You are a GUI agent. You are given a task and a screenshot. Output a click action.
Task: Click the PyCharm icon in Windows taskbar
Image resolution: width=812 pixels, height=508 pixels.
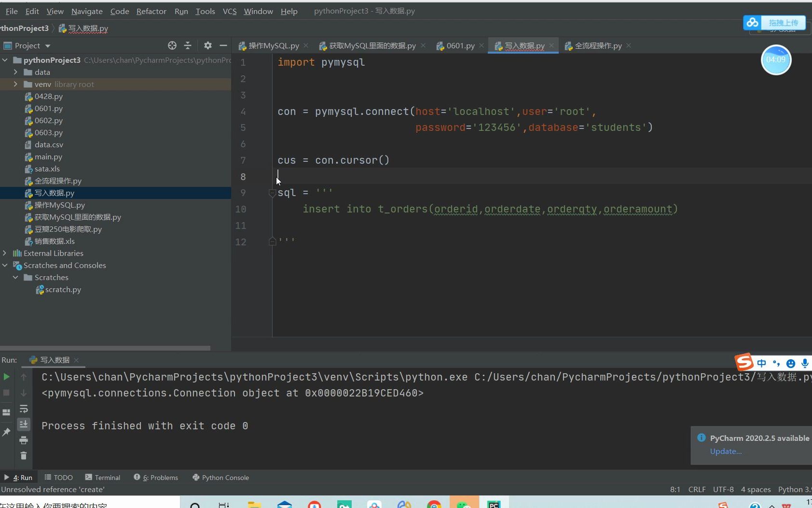click(494, 504)
